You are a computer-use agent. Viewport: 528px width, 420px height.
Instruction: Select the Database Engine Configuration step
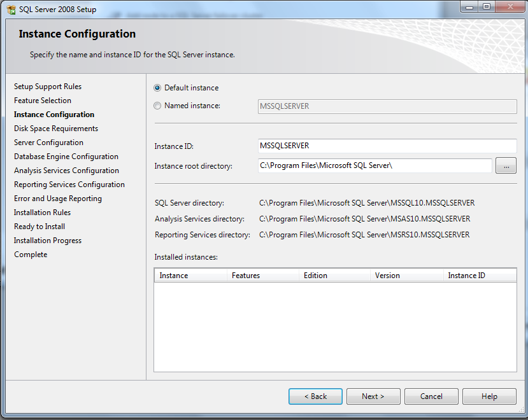point(66,157)
